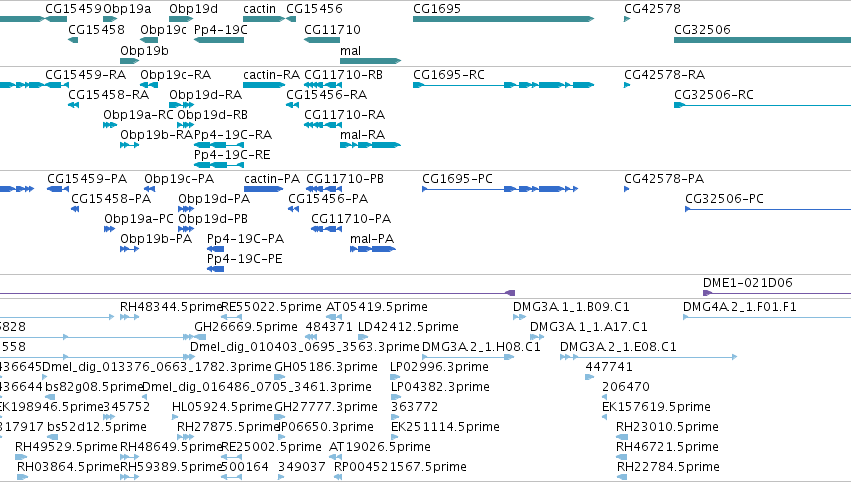Select transcript label CG32506-RC
The image size is (851, 482).
coord(714,94)
